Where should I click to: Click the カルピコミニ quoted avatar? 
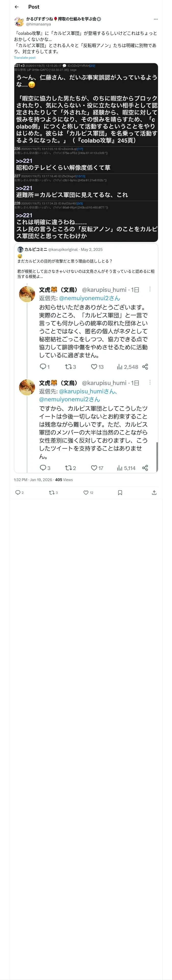tap(20, 250)
